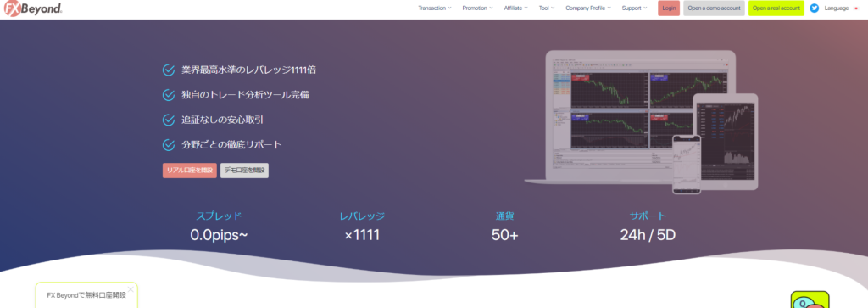Open the Twitter bird icon link
Viewport: 868px width, 308px height.
[x=815, y=8]
